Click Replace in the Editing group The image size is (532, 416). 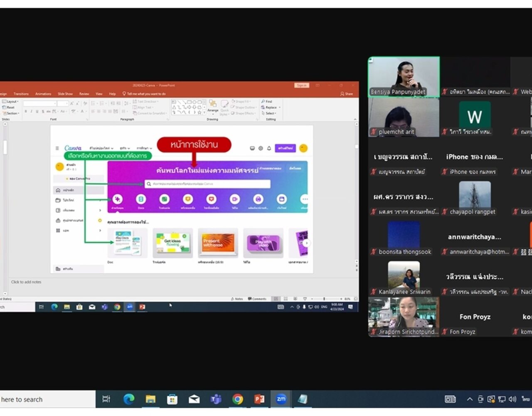click(x=271, y=107)
